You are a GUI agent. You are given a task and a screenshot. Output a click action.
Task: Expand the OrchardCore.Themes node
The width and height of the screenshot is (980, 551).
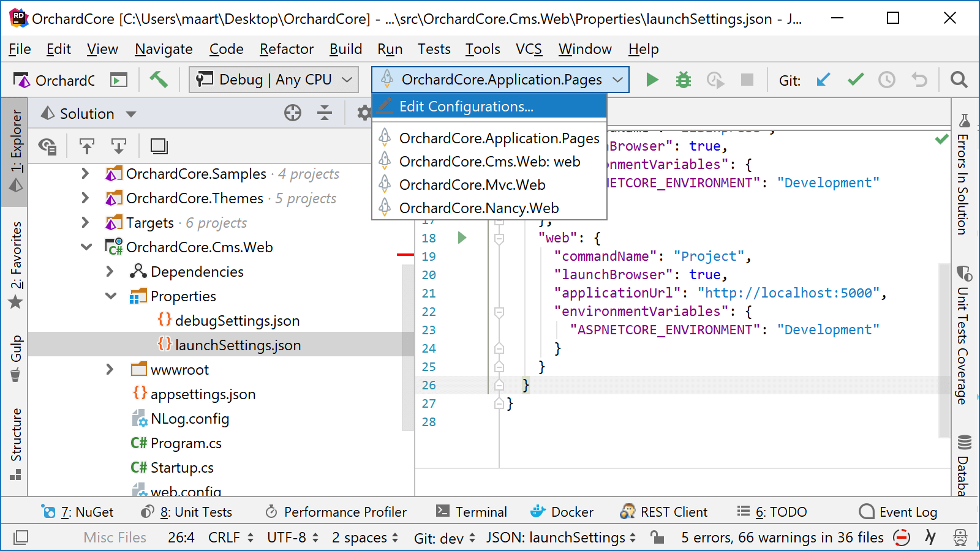tap(85, 198)
